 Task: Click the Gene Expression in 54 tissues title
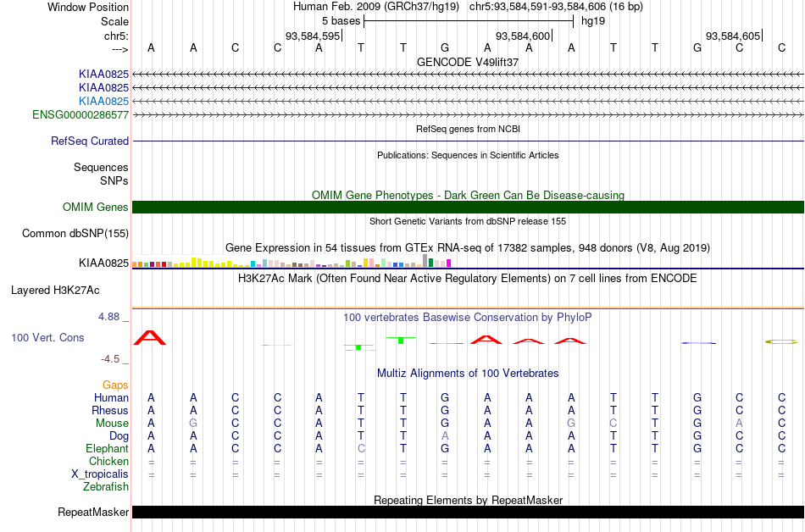[x=468, y=248]
